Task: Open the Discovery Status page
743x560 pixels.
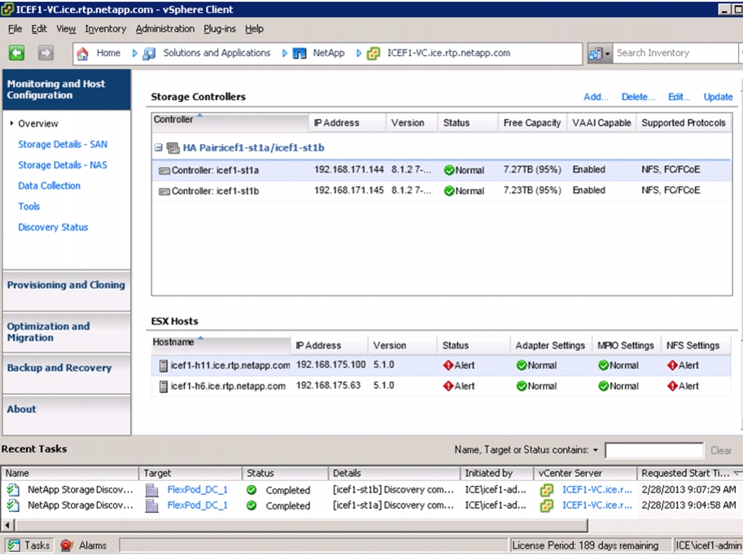Action: pyautogui.click(x=53, y=227)
